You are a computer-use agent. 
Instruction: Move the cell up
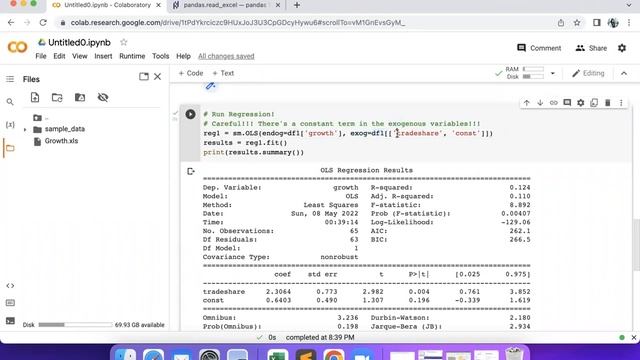click(x=527, y=103)
